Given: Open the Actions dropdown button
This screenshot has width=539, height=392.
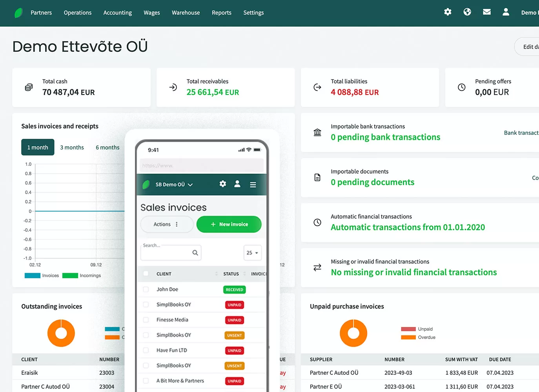Looking at the screenshot, I should [166, 224].
